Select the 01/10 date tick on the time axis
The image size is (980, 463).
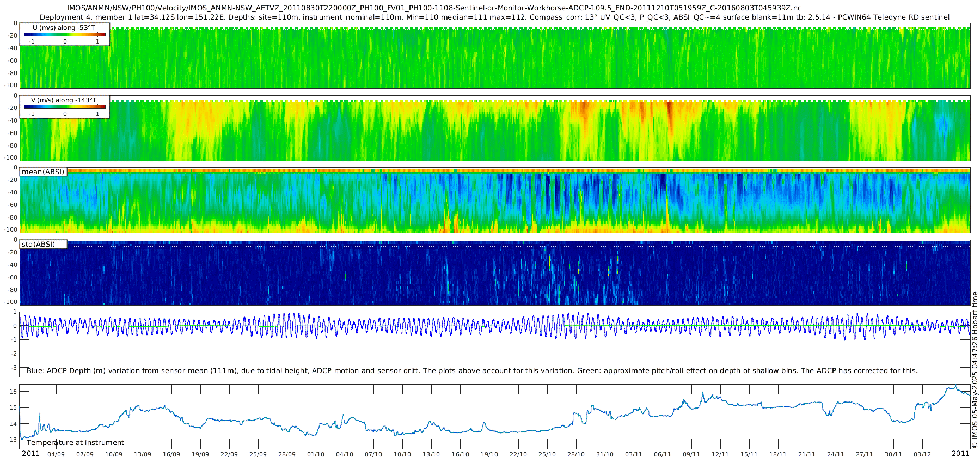point(316,454)
